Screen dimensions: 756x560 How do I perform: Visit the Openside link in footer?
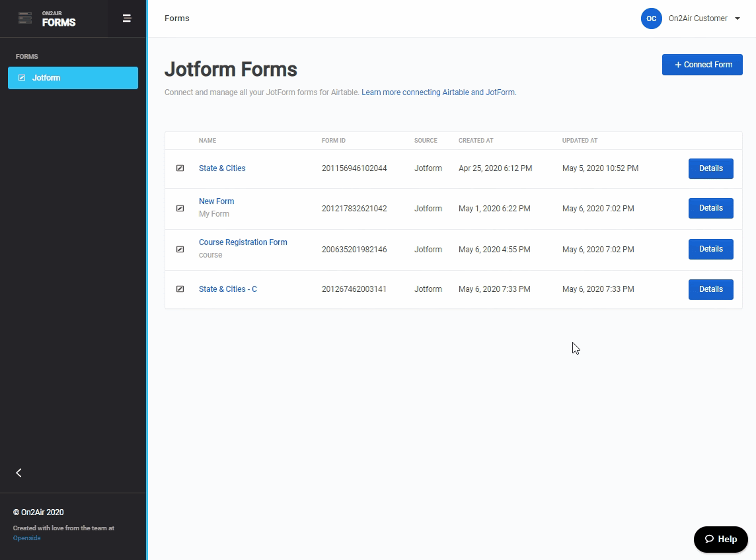click(x=26, y=538)
